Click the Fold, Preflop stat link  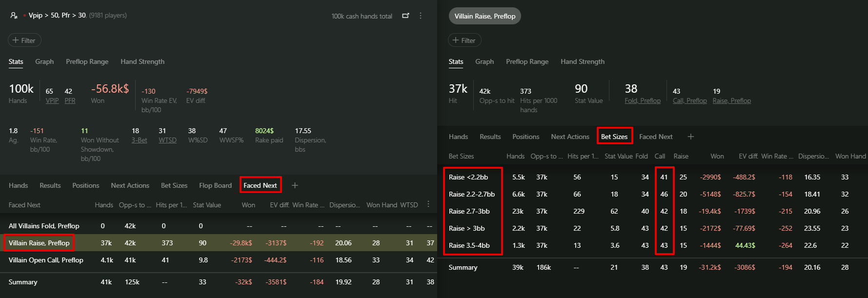tap(643, 100)
